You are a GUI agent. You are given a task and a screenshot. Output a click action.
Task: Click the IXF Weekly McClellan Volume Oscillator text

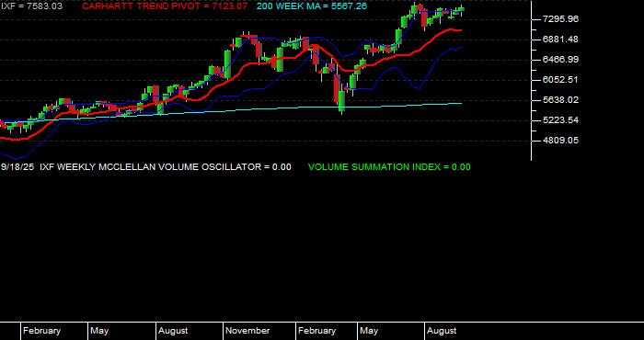[x=166, y=167]
